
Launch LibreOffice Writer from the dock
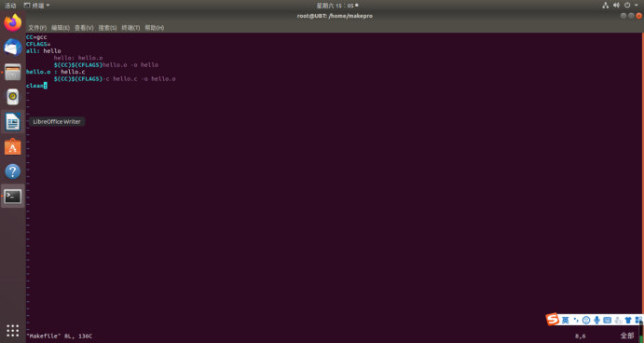[13, 122]
